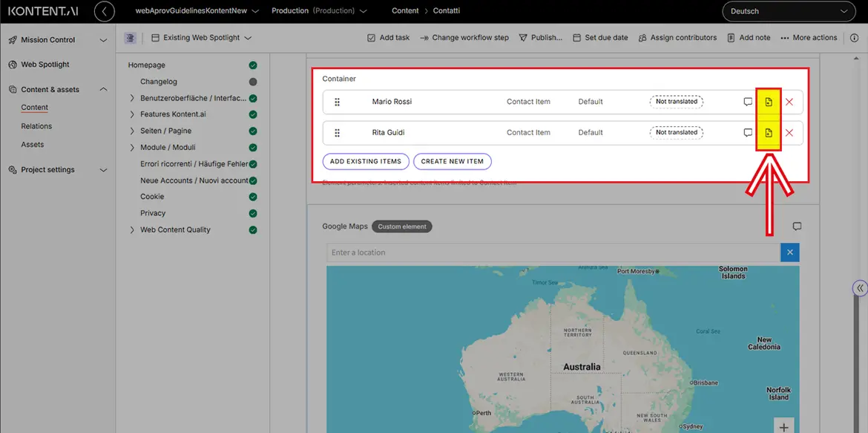The image size is (868, 433).
Task: Open Web Spotlight from the sidebar
Action: coord(45,65)
